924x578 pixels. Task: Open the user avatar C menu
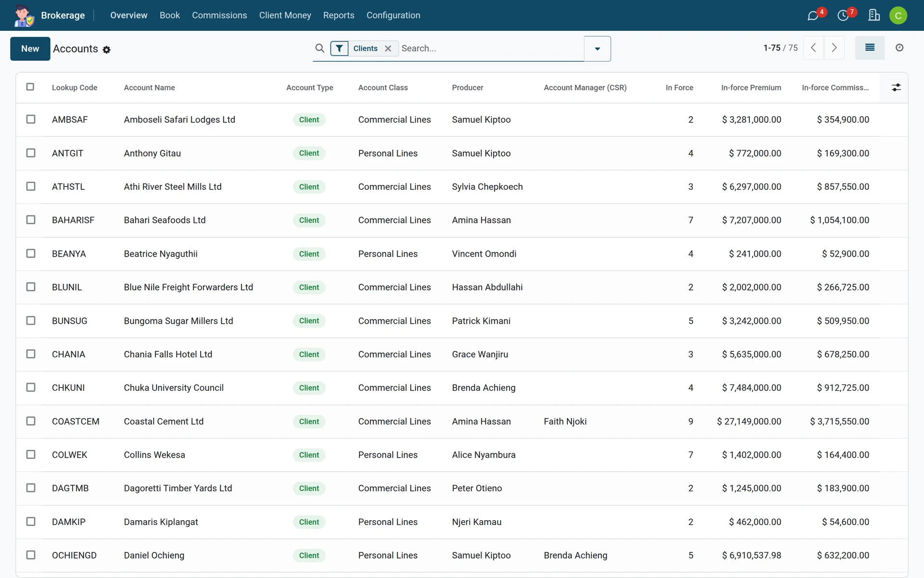coord(898,15)
